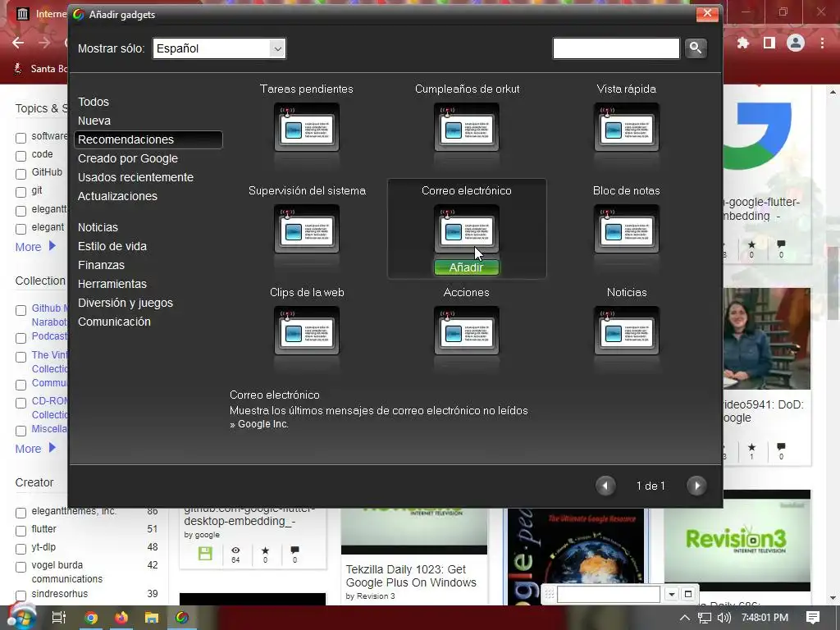Screen dimensions: 840x630
Task: Check the code topic checkbox
Action: (x=21, y=156)
